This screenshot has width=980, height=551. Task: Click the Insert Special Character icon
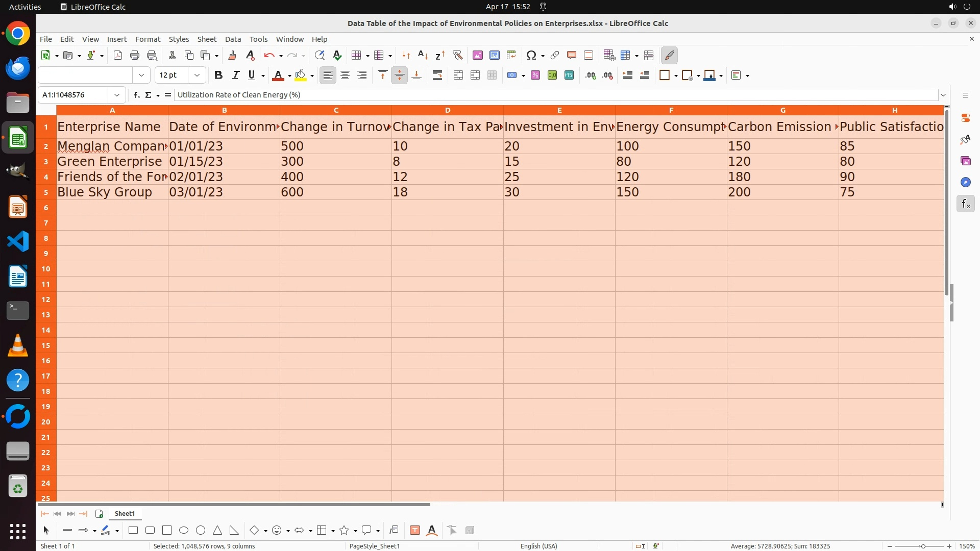pyautogui.click(x=531, y=55)
